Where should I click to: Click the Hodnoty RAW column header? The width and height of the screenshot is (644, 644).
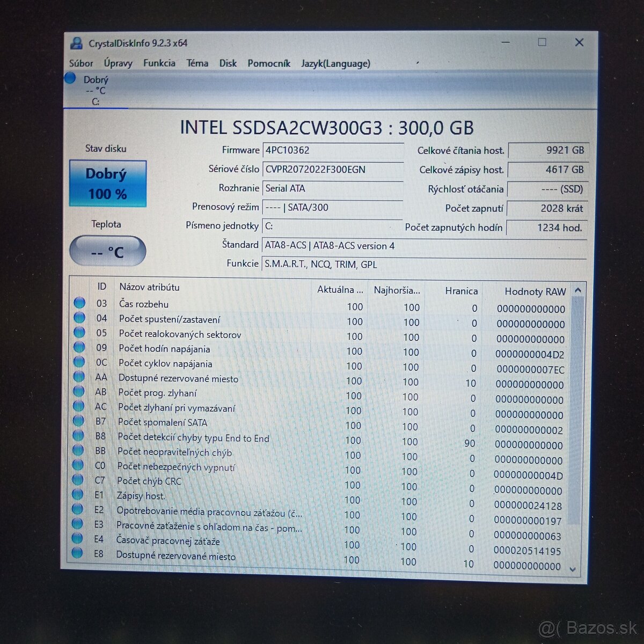click(x=535, y=291)
